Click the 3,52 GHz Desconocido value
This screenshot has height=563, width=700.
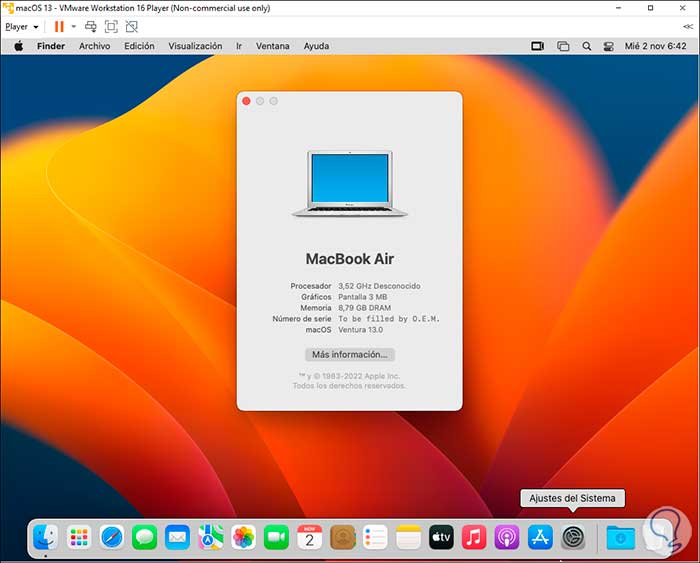(x=379, y=286)
